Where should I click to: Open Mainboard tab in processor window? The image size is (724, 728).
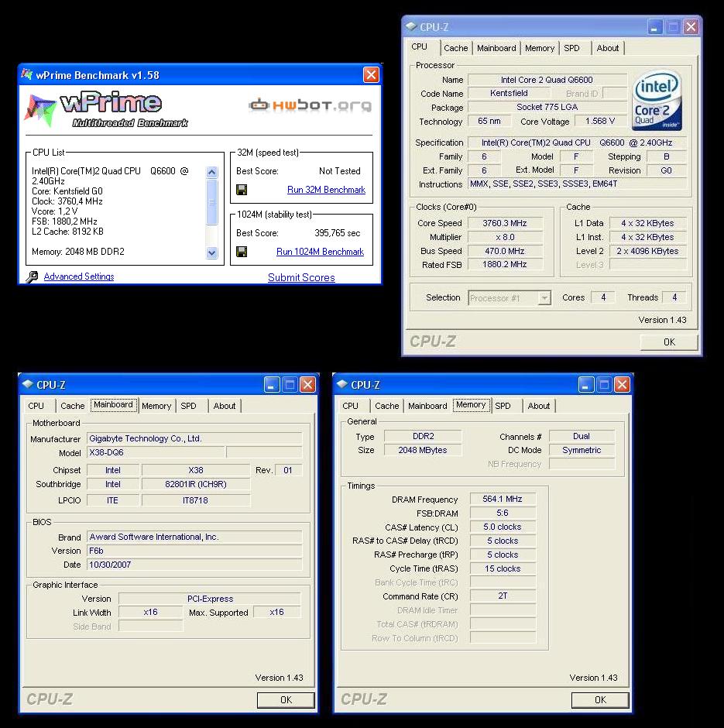point(496,48)
